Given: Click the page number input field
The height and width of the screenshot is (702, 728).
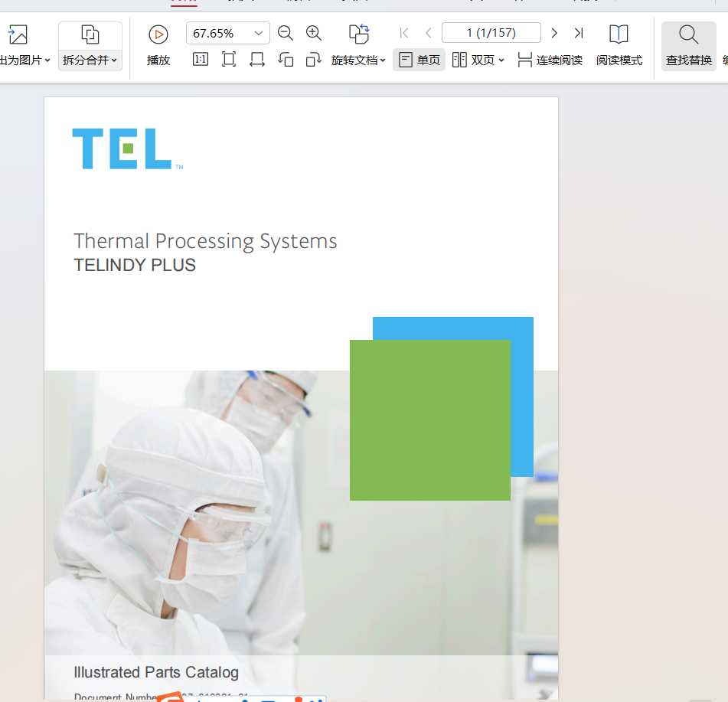Looking at the screenshot, I should coord(491,33).
